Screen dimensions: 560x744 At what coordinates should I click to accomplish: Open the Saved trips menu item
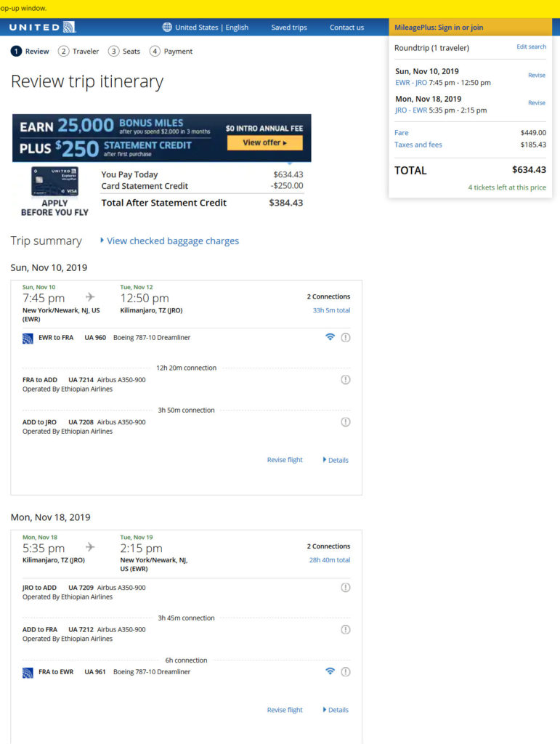[289, 28]
